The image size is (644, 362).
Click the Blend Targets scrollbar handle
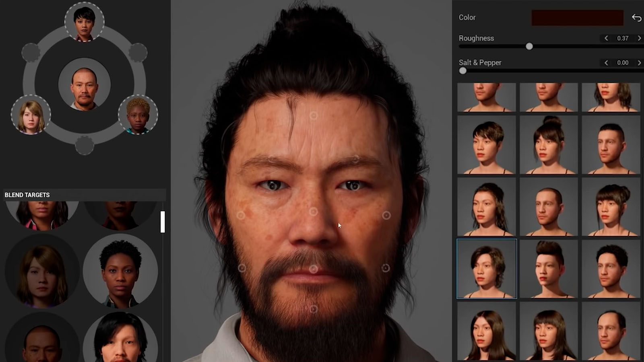click(163, 222)
